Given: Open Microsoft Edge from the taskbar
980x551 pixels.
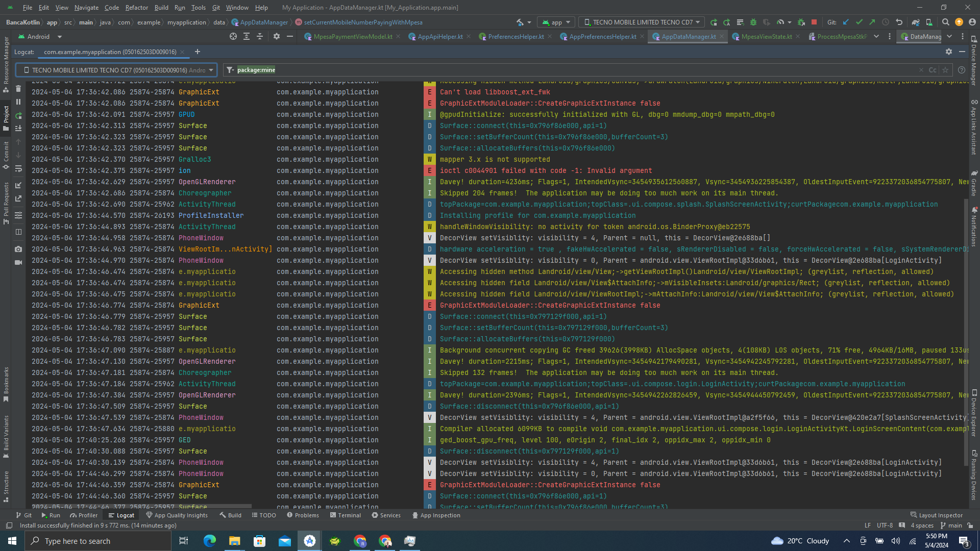Looking at the screenshot, I should tap(210, 541).
